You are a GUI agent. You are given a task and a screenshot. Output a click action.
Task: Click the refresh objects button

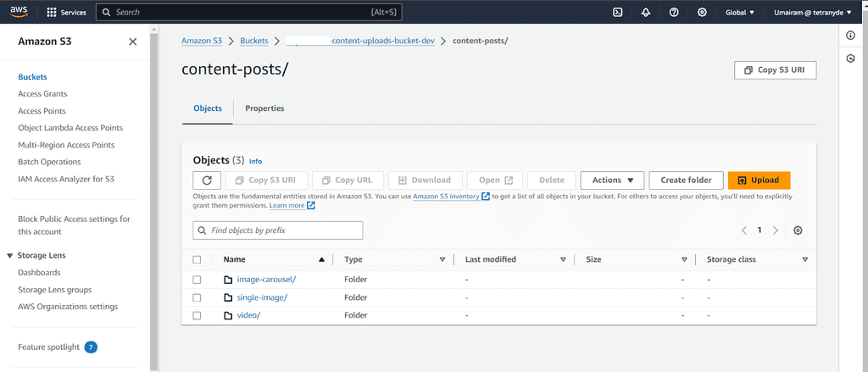tap(207, 180)
